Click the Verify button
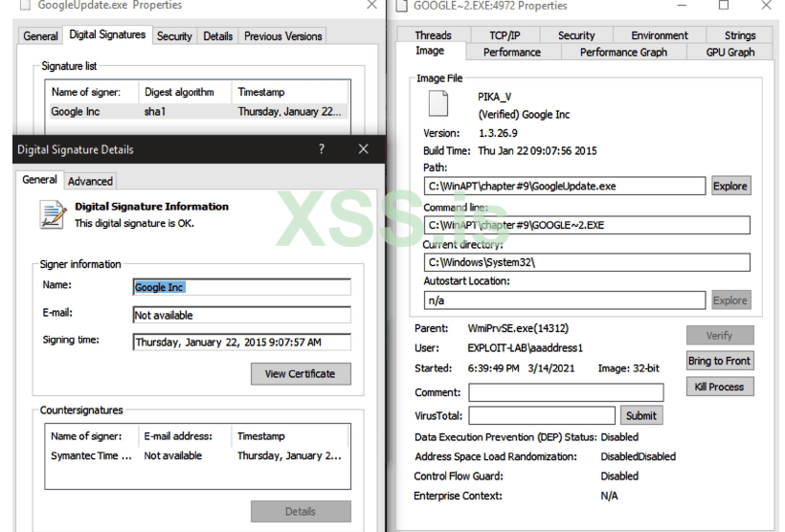 [719, 336]
